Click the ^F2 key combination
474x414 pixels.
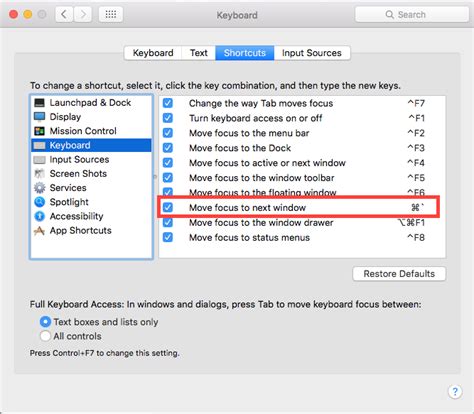416,133
